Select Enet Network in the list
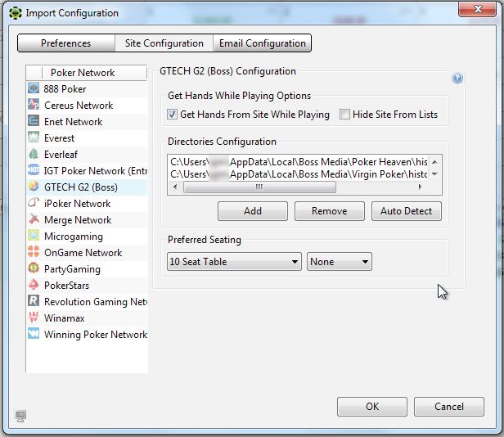Screen dimensions: 504x437 pyautogui.click(x=87, y=122)
